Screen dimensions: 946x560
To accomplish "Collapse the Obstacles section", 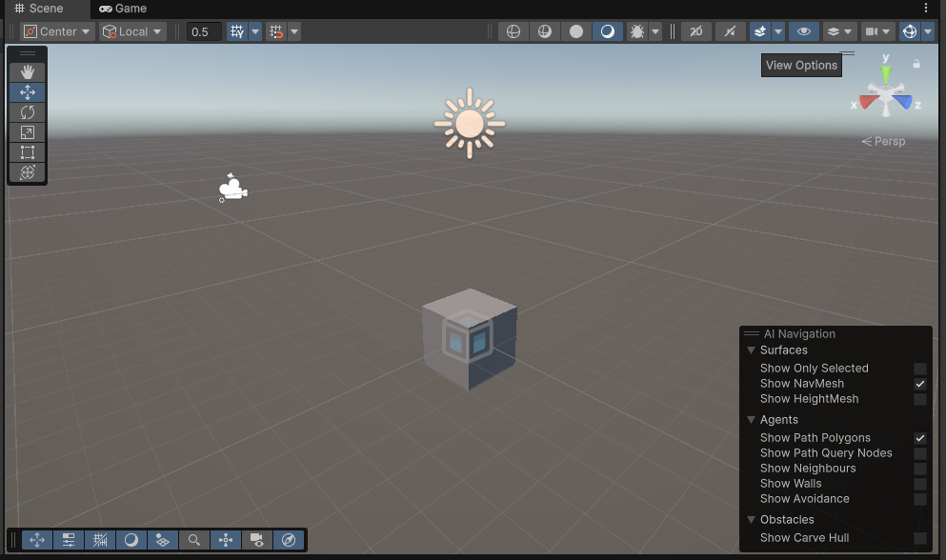I will pos(751,520).
